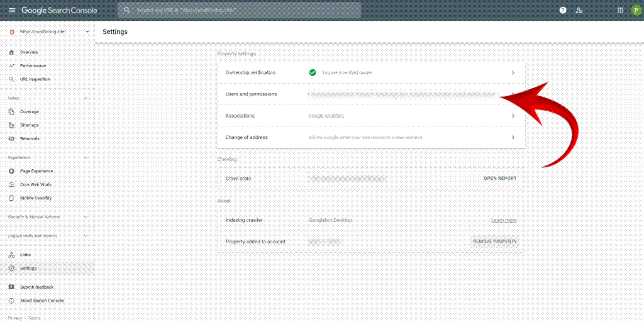The height and width of the screenshot is (322, 644).
Task: Select Settings in the sidebar
Action: point(47,268)
